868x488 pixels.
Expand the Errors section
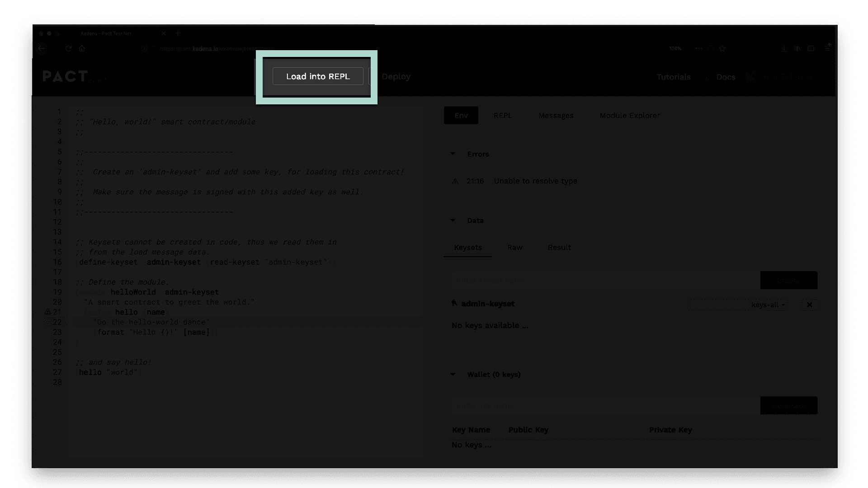coord(453,154)
